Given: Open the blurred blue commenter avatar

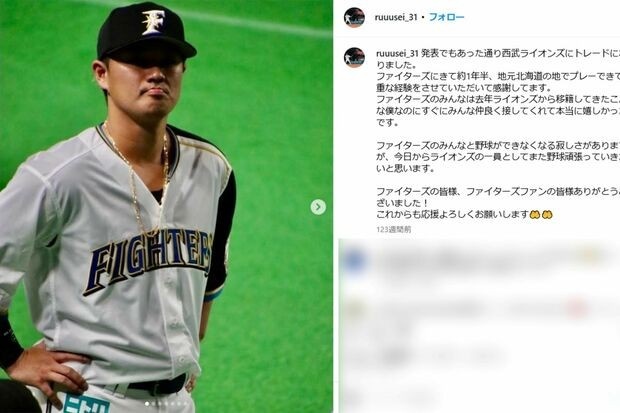Looking at the screenshot, I should (x=354, y=261).
